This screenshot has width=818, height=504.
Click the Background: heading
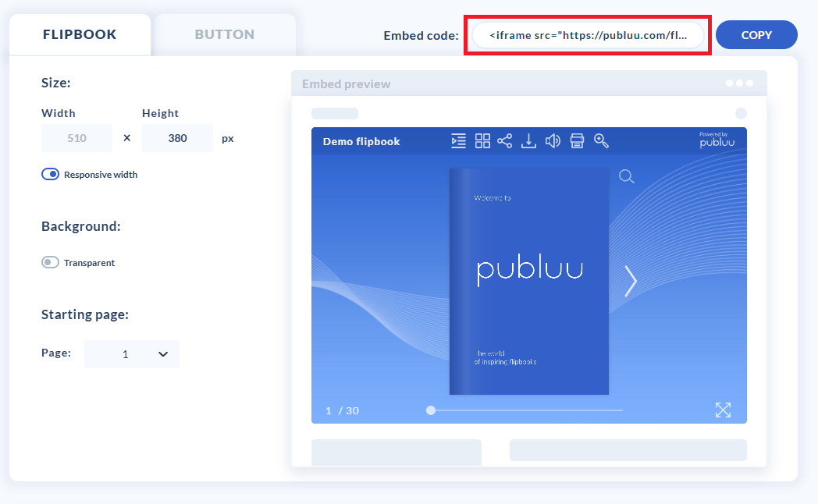[x=81, y=226]
